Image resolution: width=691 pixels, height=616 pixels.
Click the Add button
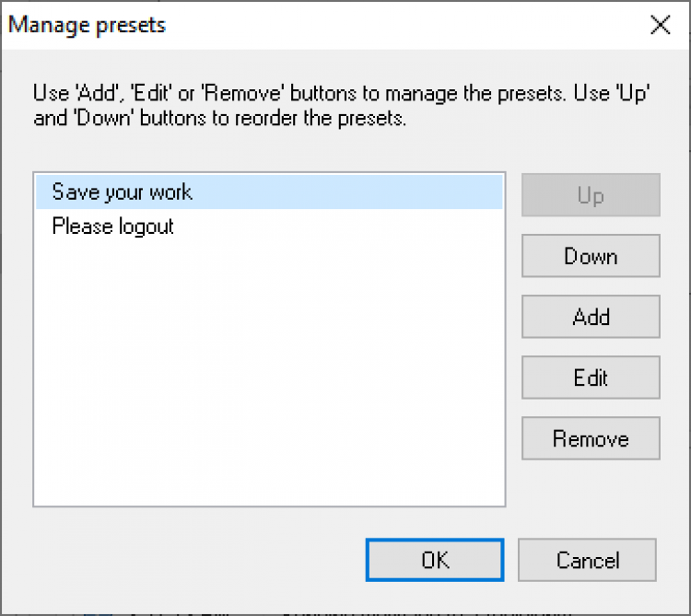(x=591, y=317)
